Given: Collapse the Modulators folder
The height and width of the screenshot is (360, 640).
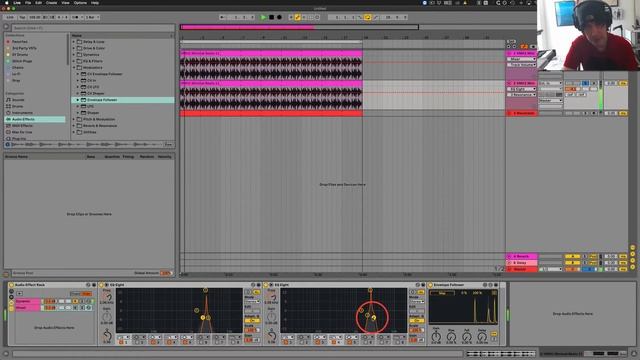Looking at the screenshot, I should pyautogui.click(x=74, y=67).
